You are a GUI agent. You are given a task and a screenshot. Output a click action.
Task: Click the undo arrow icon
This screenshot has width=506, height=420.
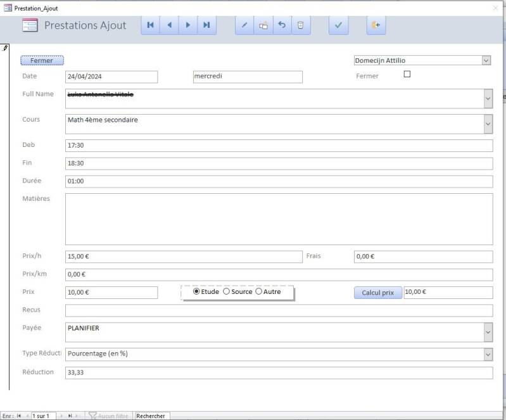click(282, 25)
